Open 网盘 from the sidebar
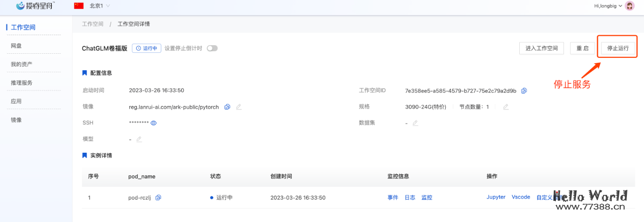The image size is (644, 222). point(17,46)
